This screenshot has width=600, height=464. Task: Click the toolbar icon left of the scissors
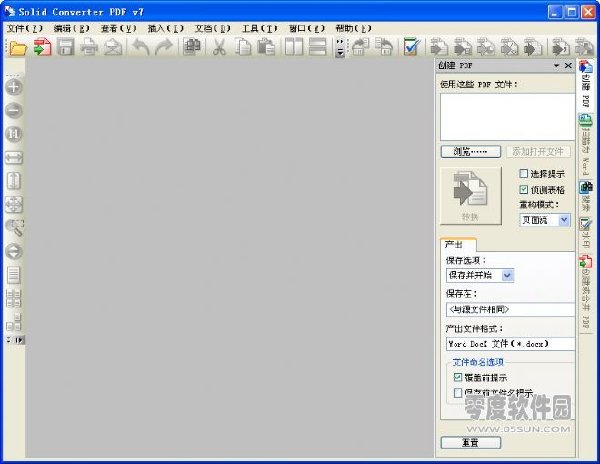point(192,48)
